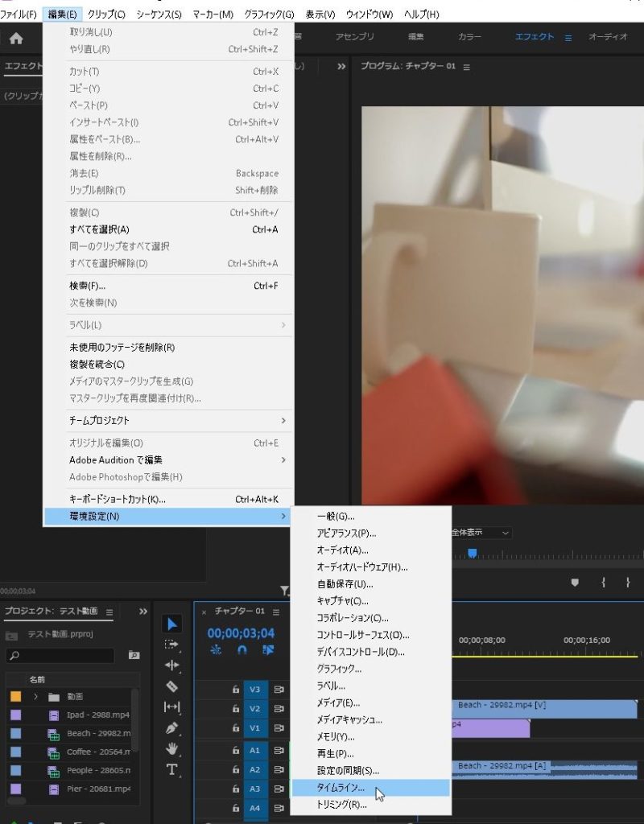Select the Hand tool
Screen dimensions: 644x824
172,749
